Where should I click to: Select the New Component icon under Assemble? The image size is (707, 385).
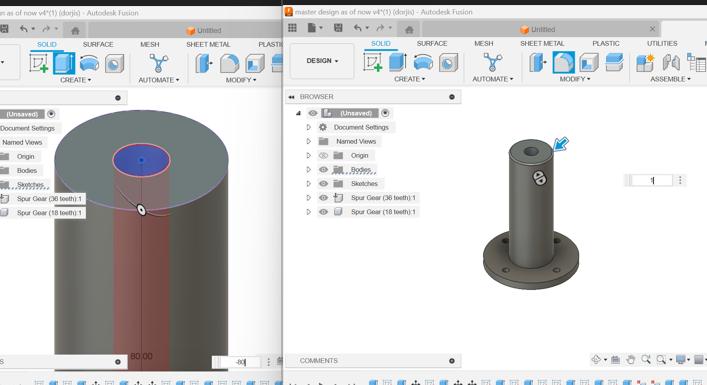click(x=645, y=62)
